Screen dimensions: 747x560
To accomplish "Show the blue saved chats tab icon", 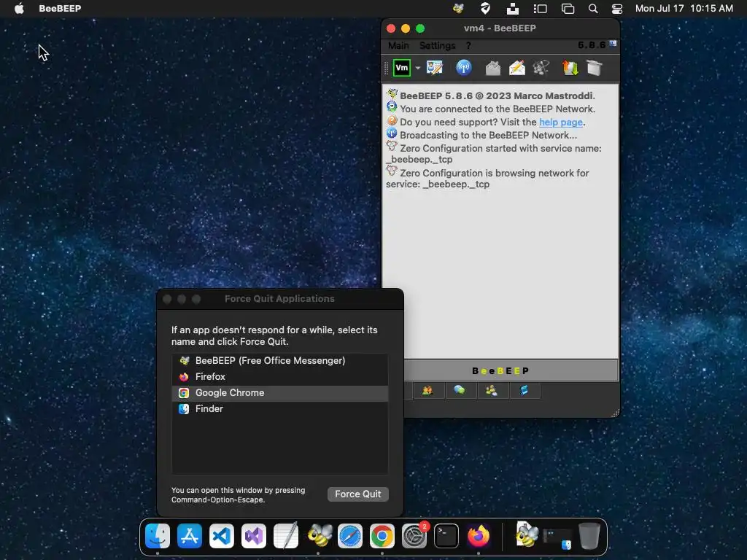I will tap(524, 391).
